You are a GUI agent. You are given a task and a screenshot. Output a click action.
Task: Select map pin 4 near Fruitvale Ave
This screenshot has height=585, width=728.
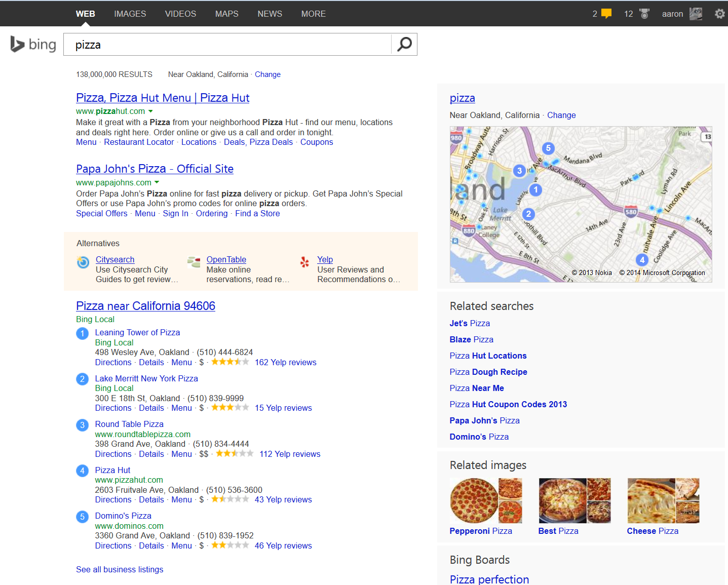(x=642, y=260)
